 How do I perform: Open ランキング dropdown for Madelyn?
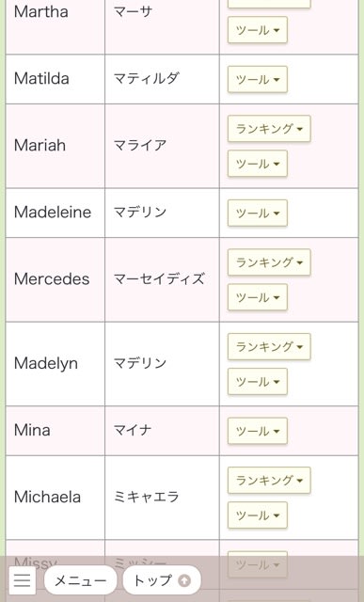269,347
